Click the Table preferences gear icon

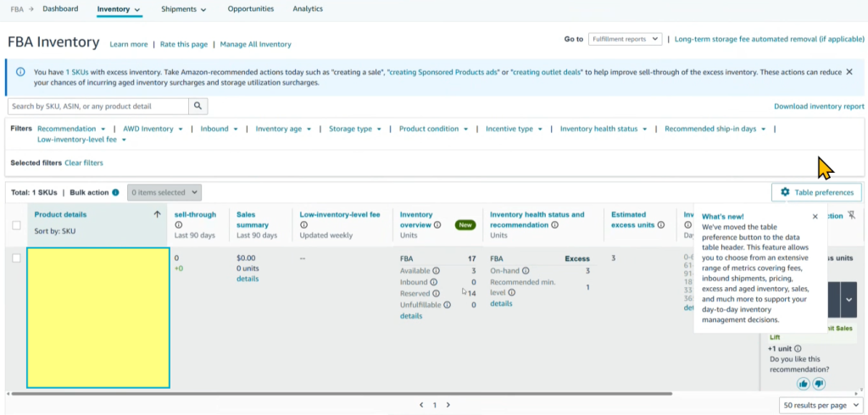coord(785,192)
